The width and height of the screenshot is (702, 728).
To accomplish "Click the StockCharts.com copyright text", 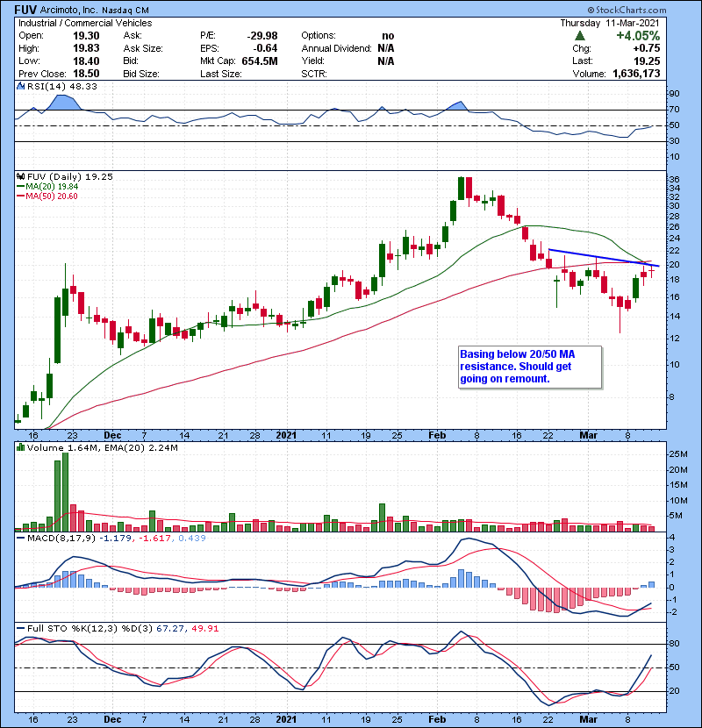I will (x=627, y=10).
